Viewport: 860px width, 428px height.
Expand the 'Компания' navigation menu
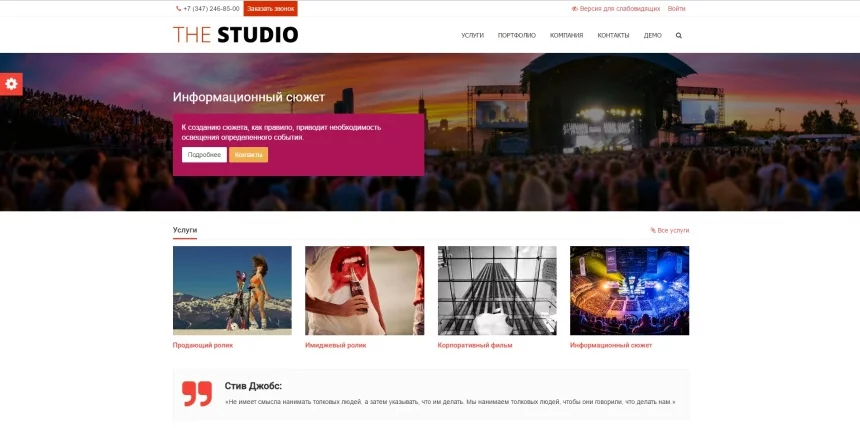click(566, 35)
